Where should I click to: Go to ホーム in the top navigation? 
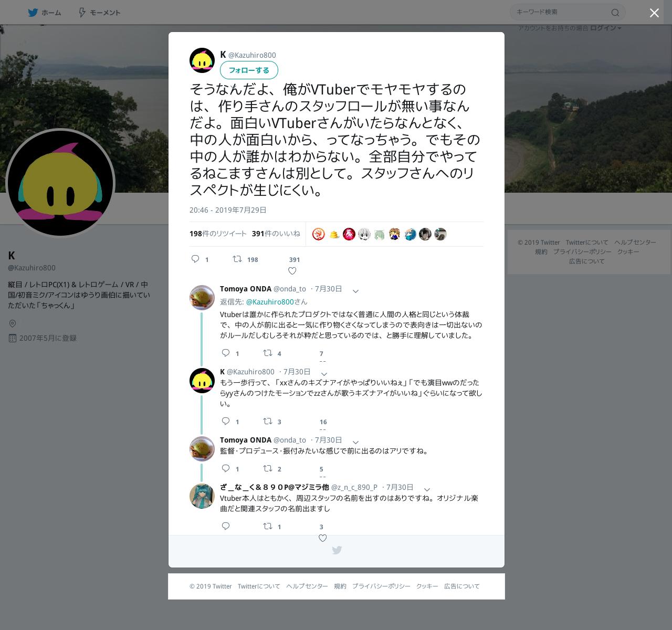coord(45,13)
